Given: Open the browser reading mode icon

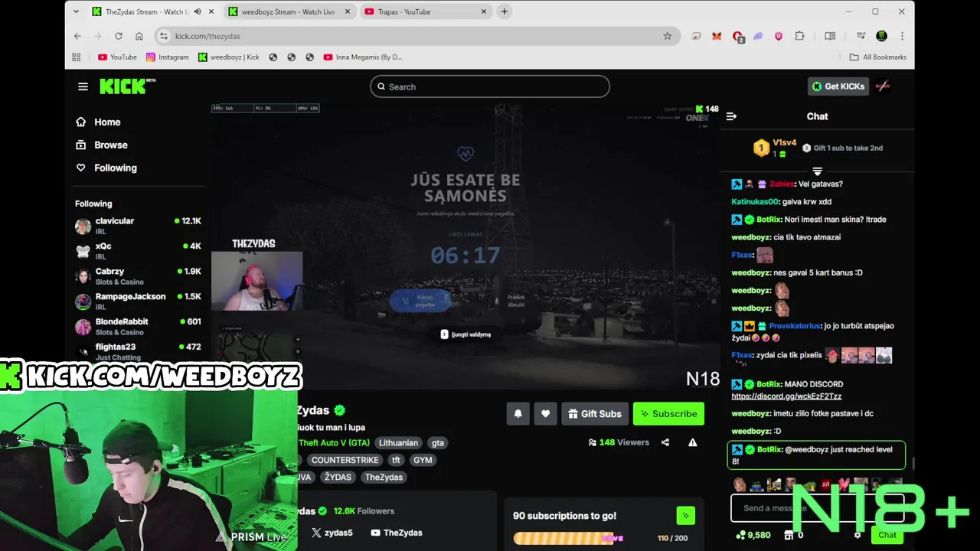Looking at the screenshot, I should [x=830, y=36].
